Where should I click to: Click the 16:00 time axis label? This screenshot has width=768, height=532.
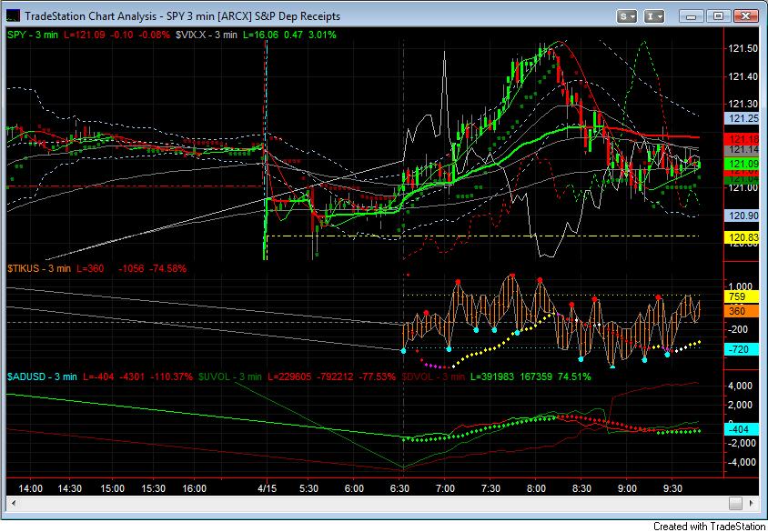tap(194, 489)
